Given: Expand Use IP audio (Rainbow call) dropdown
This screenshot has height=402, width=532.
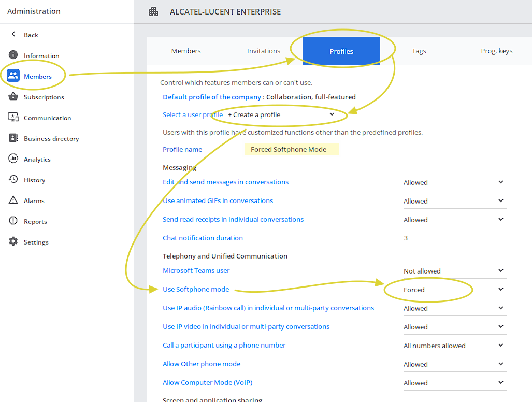Looking at the screenshot, I should coord(455,308).
